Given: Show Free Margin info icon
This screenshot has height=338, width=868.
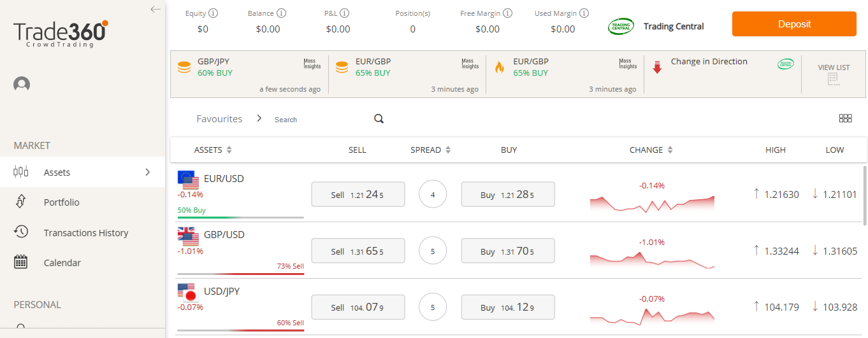Looking at the screenshot, I should tap(507, 13).
